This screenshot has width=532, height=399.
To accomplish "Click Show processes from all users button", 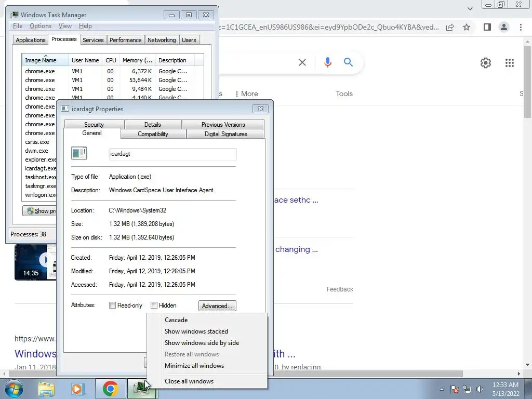I will (39, 211).
